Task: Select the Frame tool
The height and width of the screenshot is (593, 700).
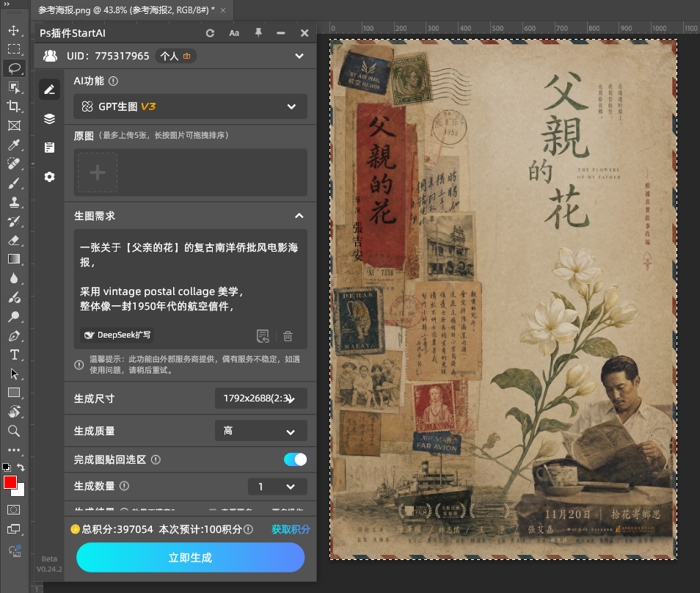Action: (x=14, y=125)
